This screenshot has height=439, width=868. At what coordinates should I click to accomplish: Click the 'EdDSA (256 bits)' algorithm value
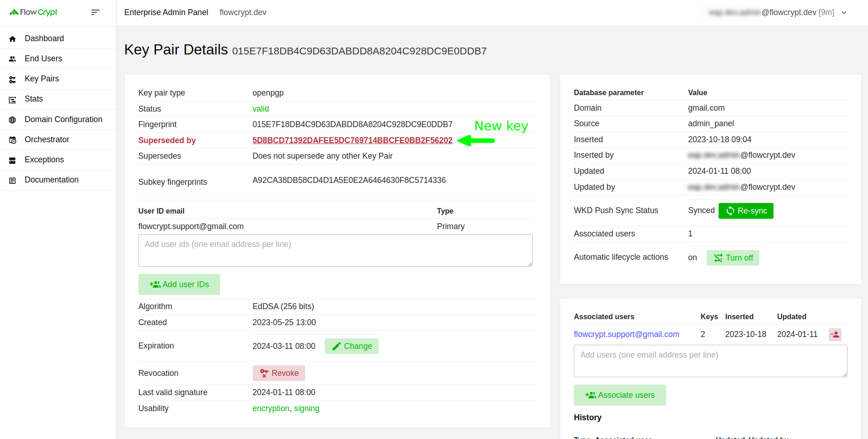[x=283, y=306]
